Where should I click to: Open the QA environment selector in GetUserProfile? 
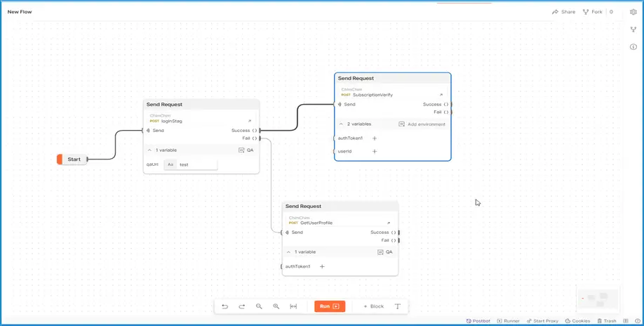(x=385, y=252)
